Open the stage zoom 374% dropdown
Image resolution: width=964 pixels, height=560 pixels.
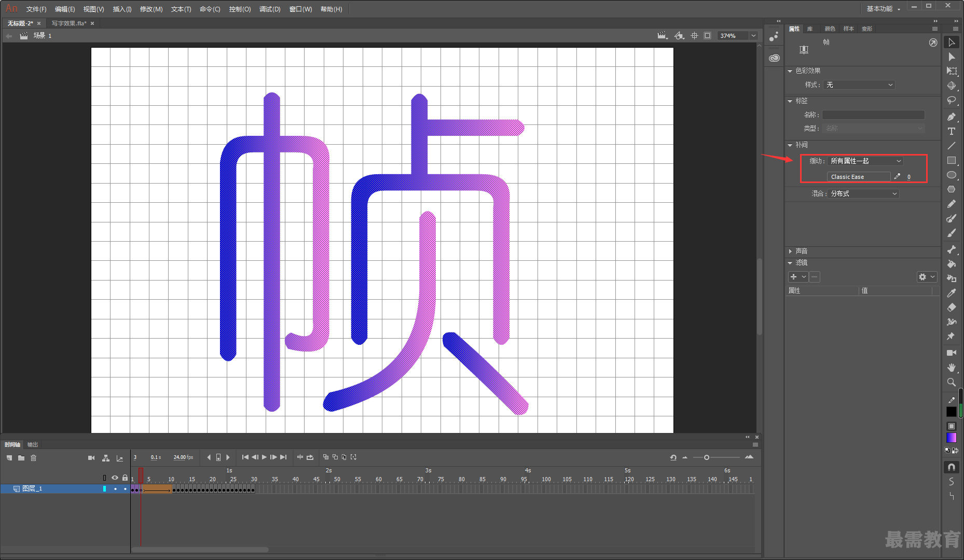[753, 36]
